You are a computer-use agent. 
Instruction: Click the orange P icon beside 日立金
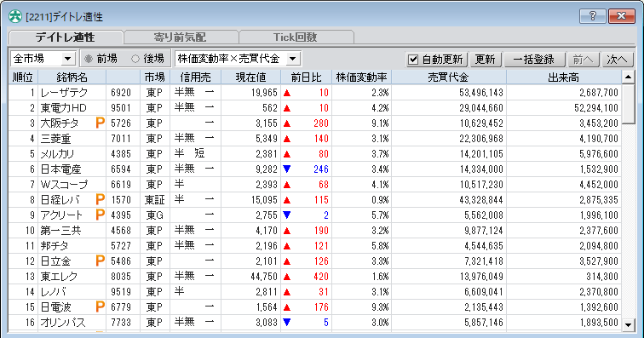tap(100, 261)
